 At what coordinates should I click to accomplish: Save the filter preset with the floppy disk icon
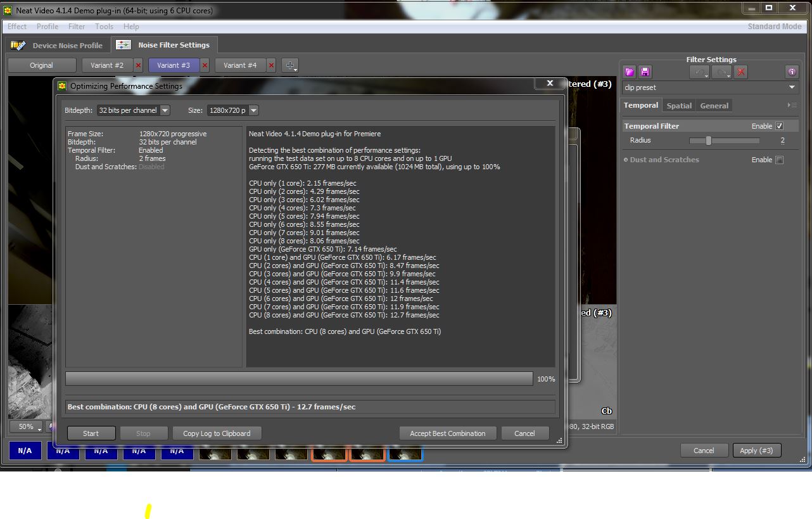pyautogui.click(x=644, y=72)
